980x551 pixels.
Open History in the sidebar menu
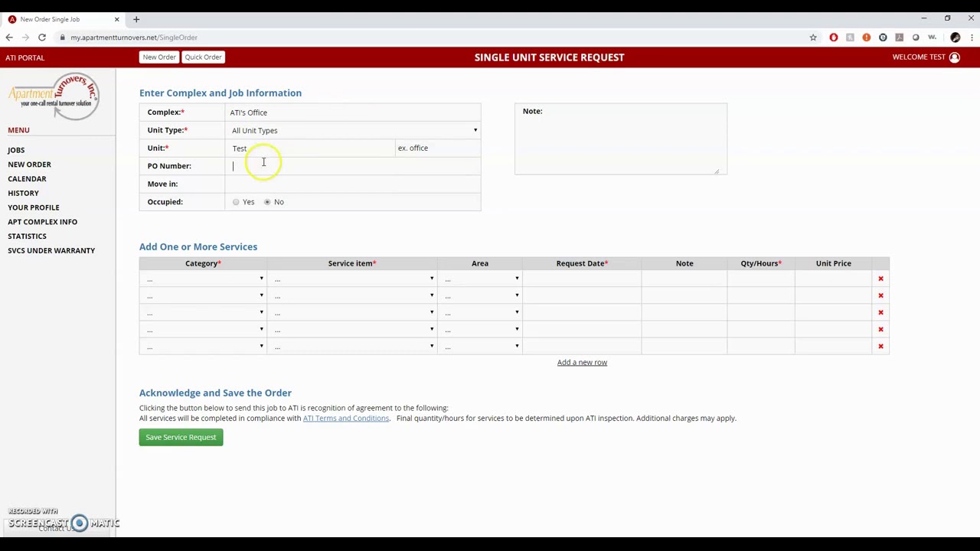click(x=23, y=194)
